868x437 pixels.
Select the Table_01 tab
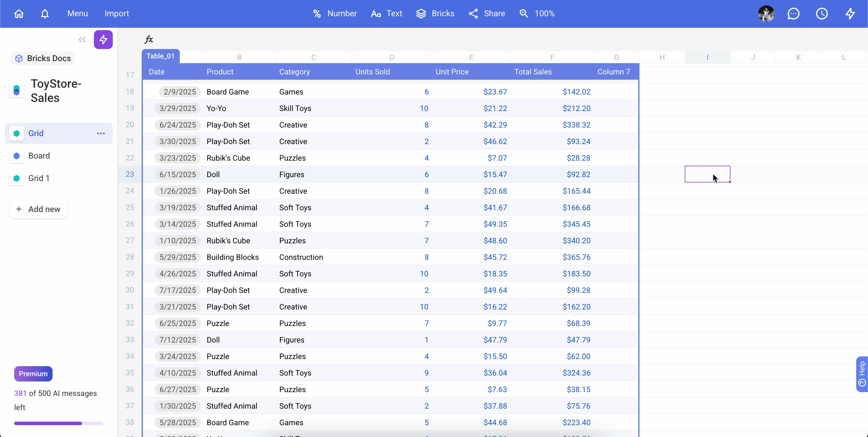tap(160, 56)
